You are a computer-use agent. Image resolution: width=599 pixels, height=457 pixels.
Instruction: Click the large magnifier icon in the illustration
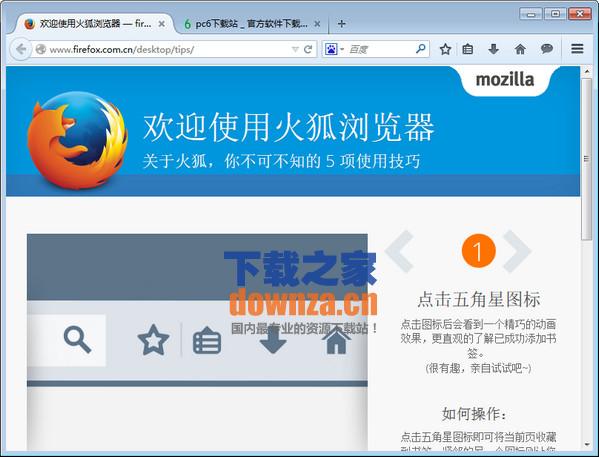tap(78, 340)
